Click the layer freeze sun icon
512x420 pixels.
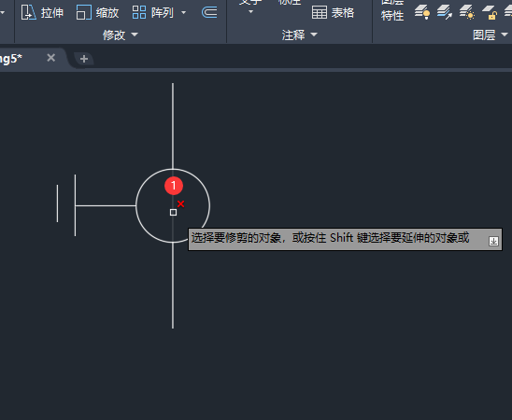click(467, 13)
